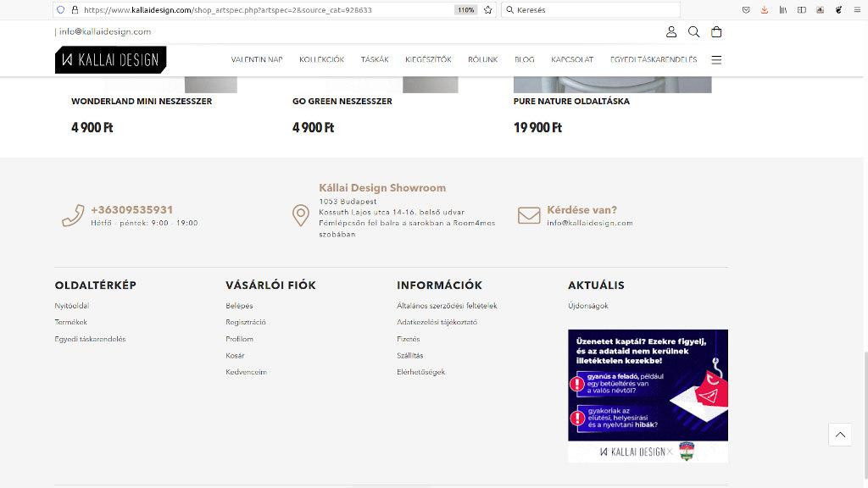Open Egyedi Táskarendelés in top navigation

[654, 60]
